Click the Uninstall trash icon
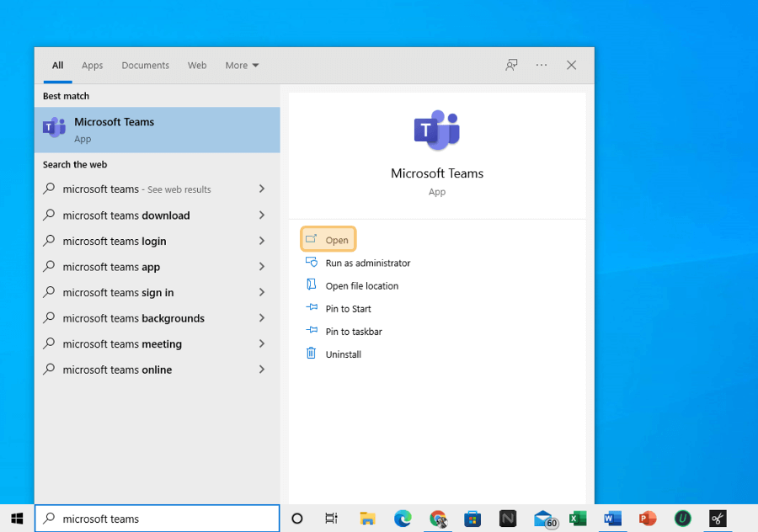758x532 pixels. click(x=312, y=354)
